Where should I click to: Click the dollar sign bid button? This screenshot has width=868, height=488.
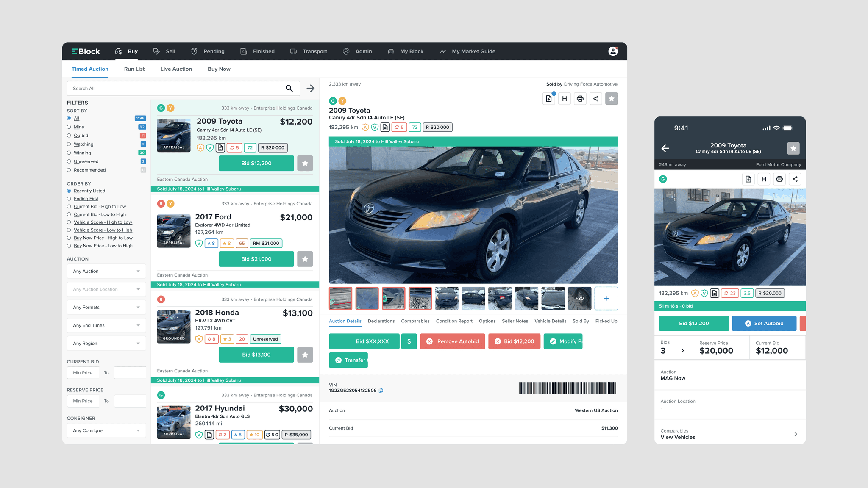click(409, 341)
